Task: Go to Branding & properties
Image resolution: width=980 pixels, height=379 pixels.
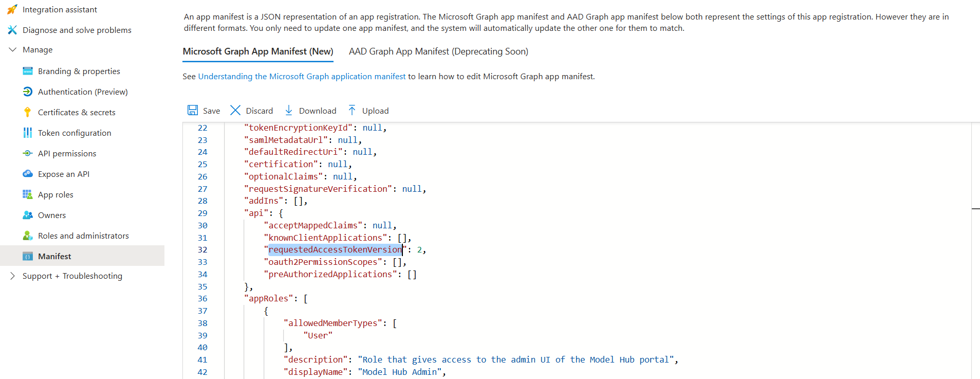Action: tap(79, 71)
